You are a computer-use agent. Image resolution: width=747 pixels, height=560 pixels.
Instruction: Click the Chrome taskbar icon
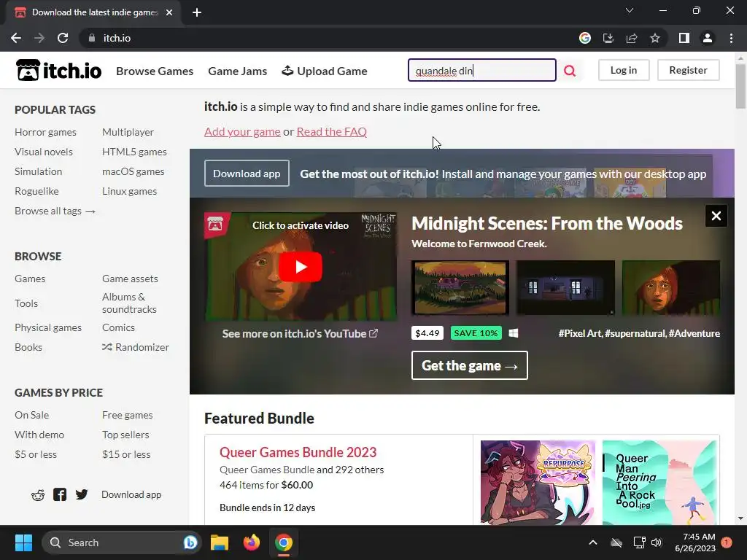click(284, 542)
